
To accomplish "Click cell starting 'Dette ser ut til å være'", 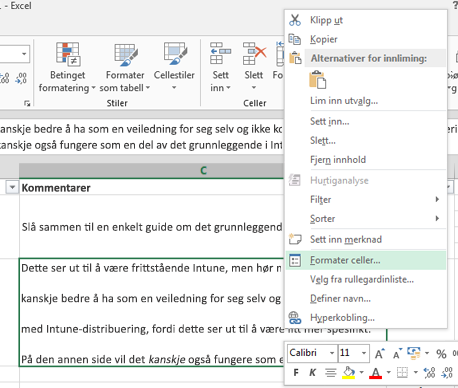I will click(152, 312).
